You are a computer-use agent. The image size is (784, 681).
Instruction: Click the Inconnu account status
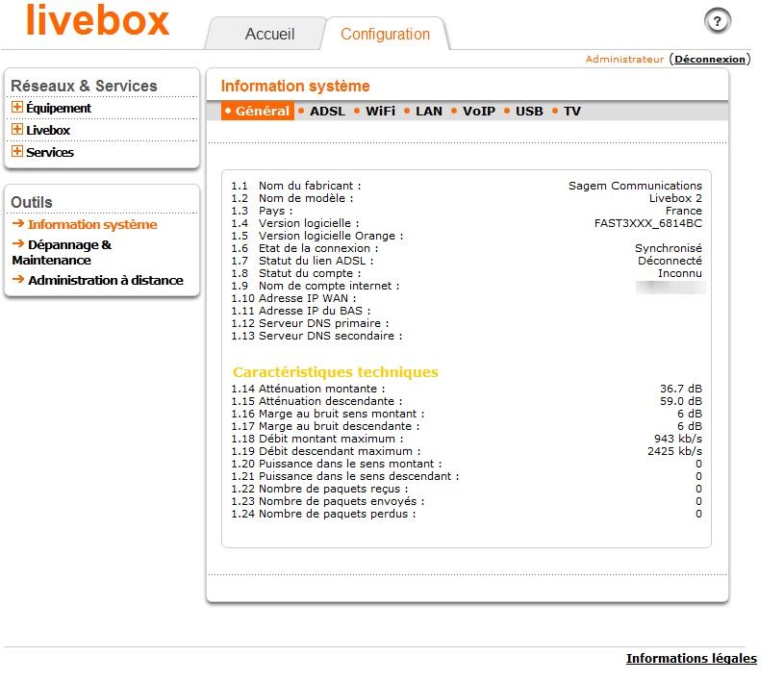680,273
